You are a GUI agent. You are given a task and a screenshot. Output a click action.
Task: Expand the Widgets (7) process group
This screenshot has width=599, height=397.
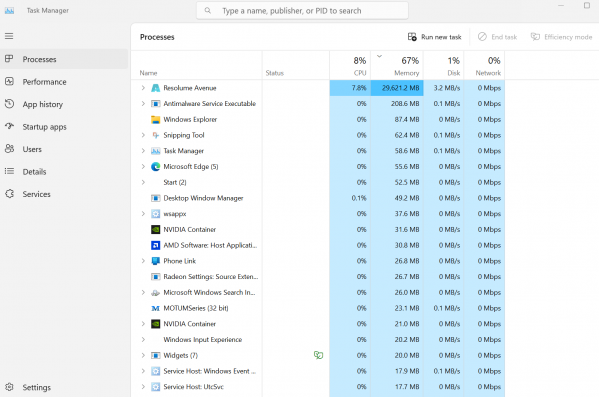[x=143, y=355]
